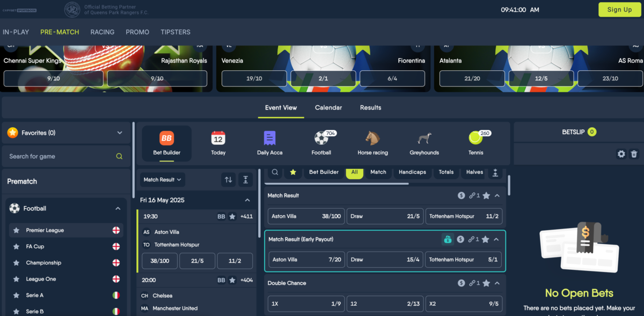Favorite the Aston Villa vs Tottenham match star
Screen dimensions: 644x316
232,217
